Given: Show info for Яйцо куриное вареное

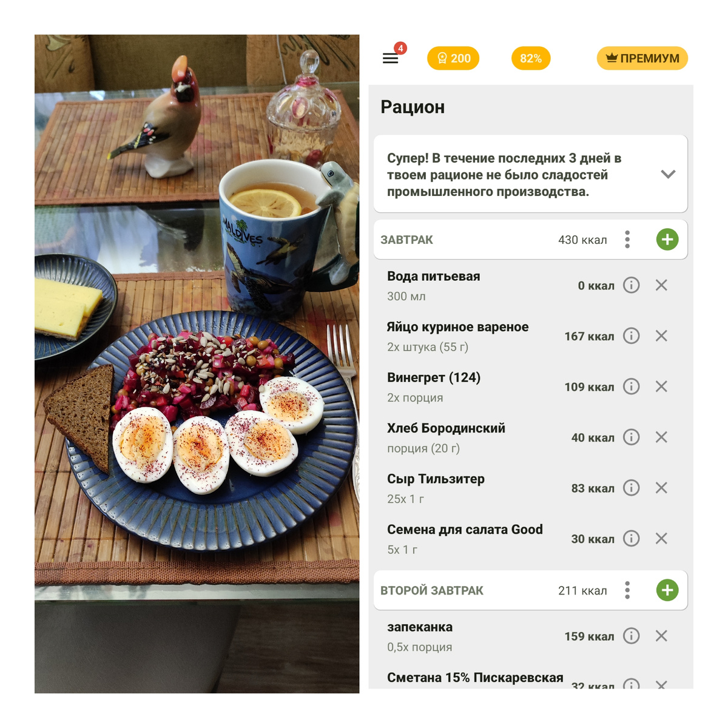Looking at the screenshot, I should tap(632, 336).
